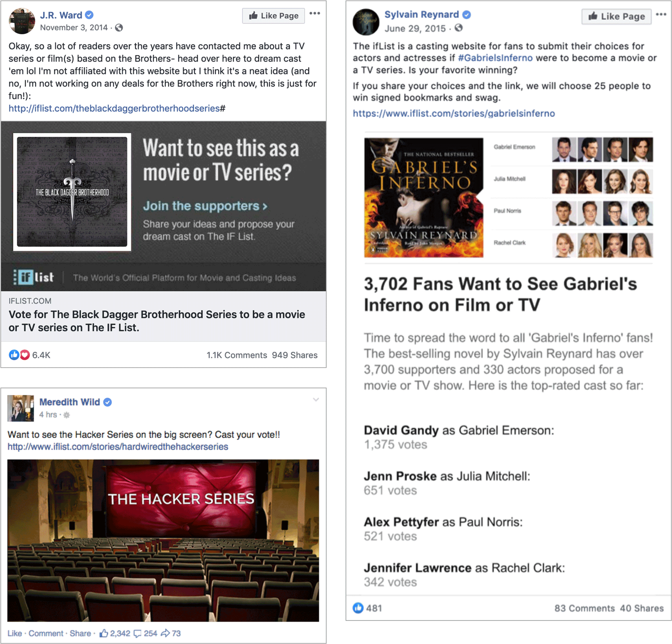Click the thumbs-up count 2,342 icon

[x=104, y=633]
